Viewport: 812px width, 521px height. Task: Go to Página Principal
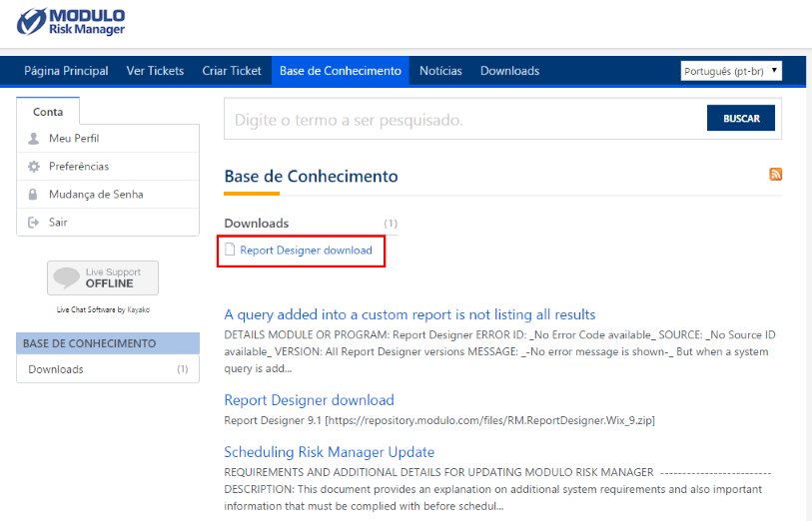click(66, 71)
